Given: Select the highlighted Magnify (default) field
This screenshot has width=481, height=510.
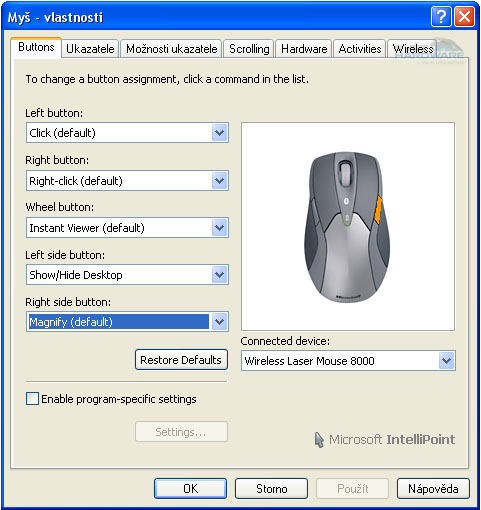Looking at the screenshot, I should pyautogui.click(x=127, y=322).
